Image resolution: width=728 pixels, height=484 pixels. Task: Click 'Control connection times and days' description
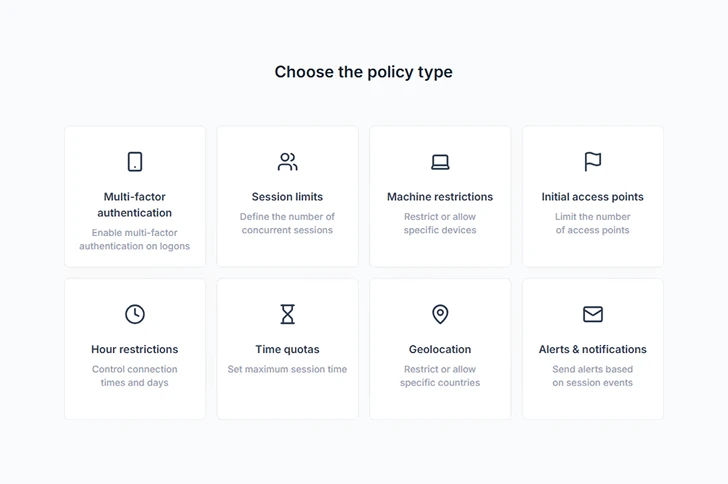[135, 376]
